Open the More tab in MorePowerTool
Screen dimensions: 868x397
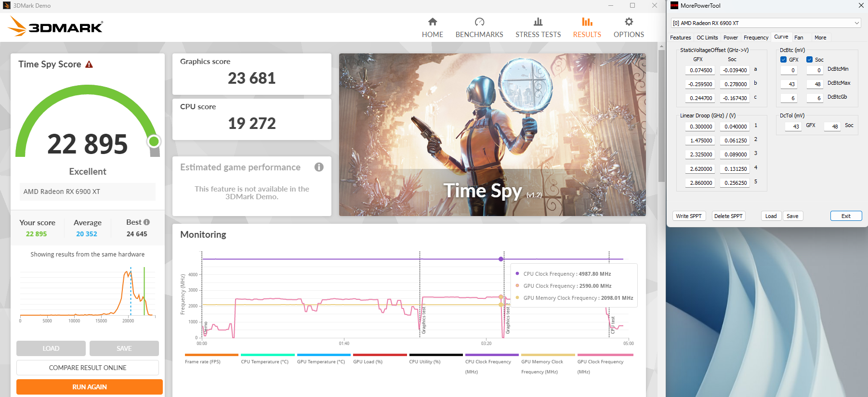tap(820, 38)
